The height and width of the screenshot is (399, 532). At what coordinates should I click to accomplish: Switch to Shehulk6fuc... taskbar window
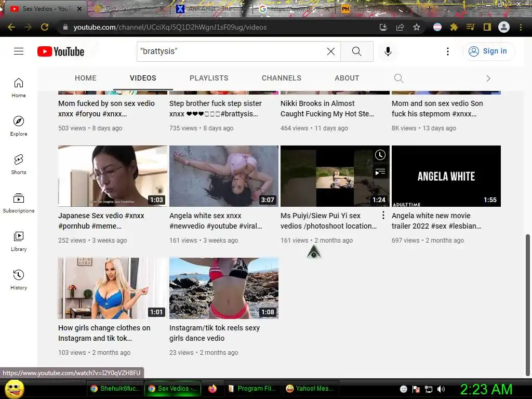[116, 389]
